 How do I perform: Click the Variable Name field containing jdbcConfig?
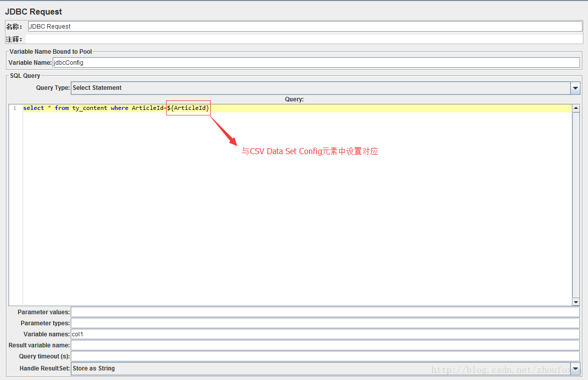click(316, 63)
